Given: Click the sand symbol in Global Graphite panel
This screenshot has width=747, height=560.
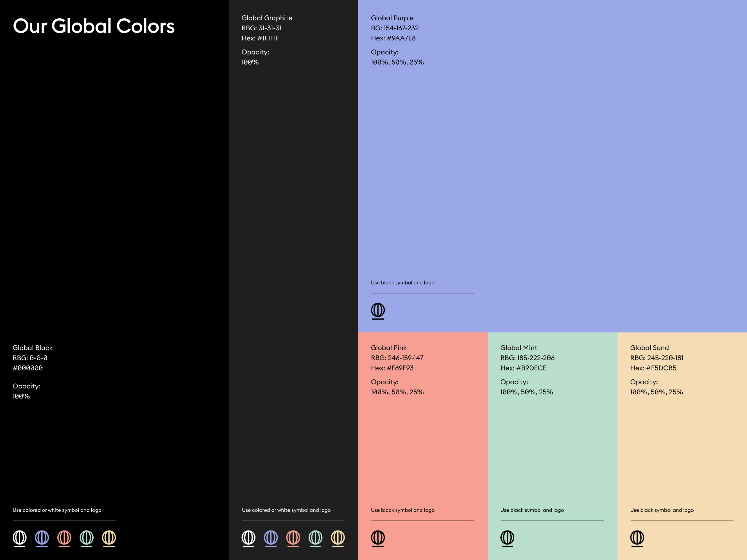Looking at the screenshot, I should tap(338, 539).
